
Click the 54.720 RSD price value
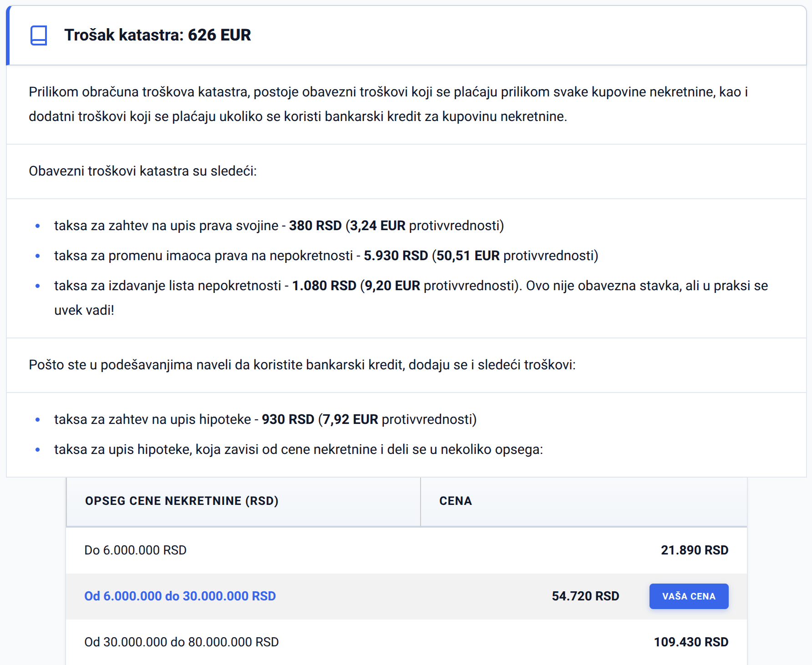click(585, 596)
